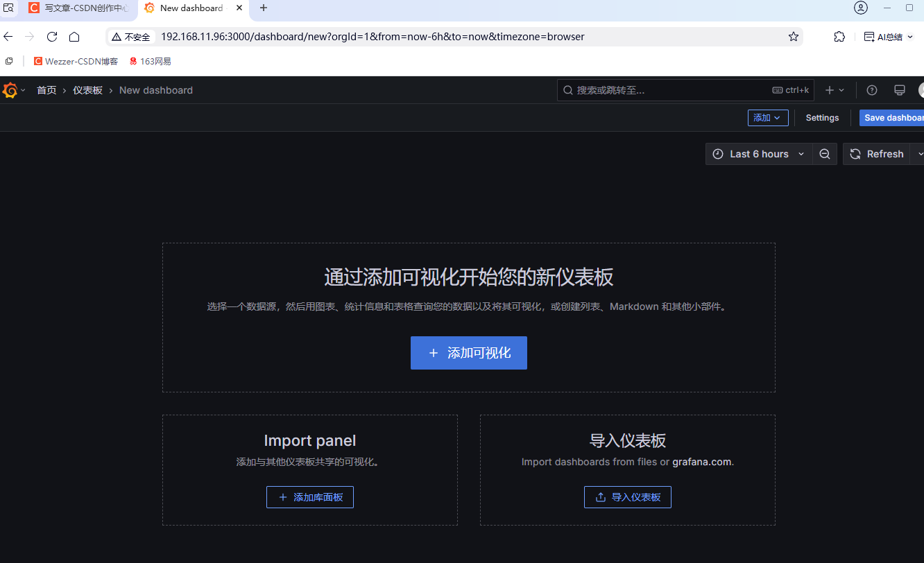Click the Refresh button

[877, 154]
